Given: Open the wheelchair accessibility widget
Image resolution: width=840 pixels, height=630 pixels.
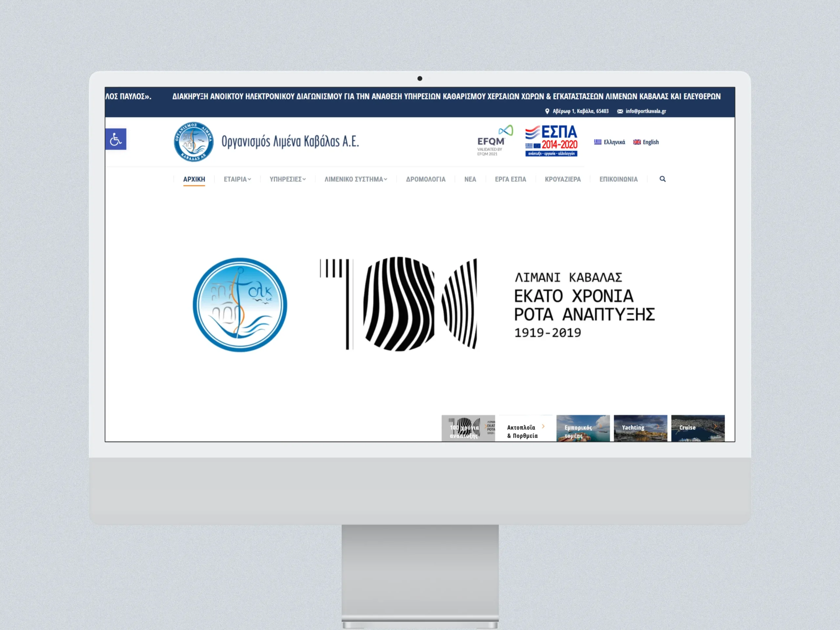Looking at the screenshot, I should (x=115, y=139).
